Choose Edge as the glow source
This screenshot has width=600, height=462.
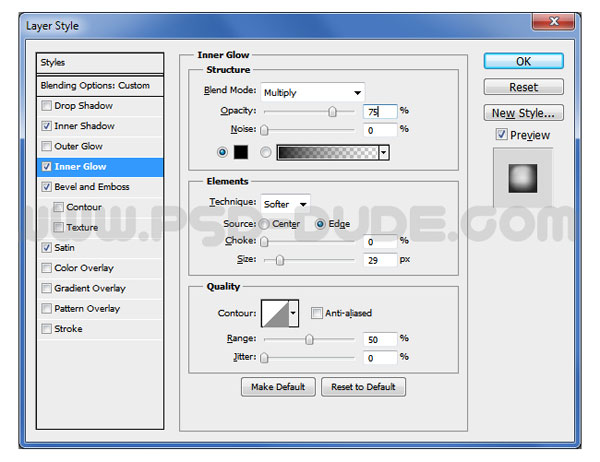point(320,224)
